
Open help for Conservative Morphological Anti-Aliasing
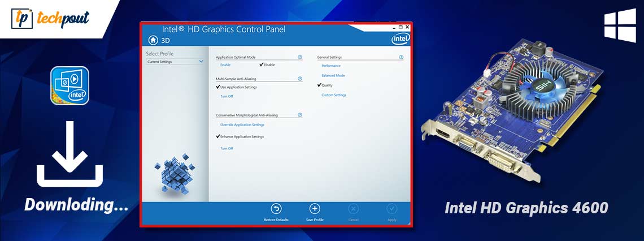click(300, 115)
